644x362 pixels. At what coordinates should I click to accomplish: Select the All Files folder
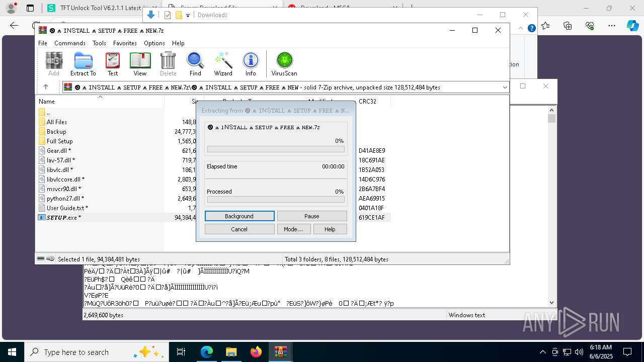[56, 122]
